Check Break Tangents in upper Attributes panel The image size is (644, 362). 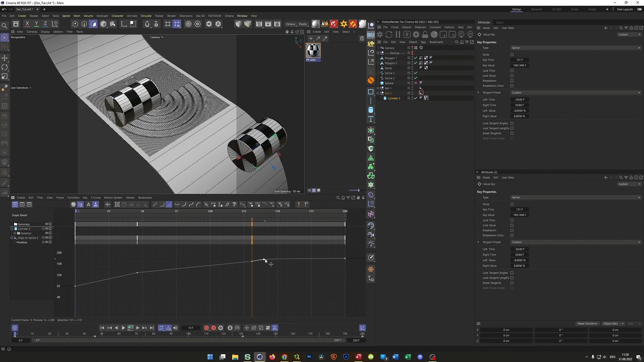click(x=512, y=133)
